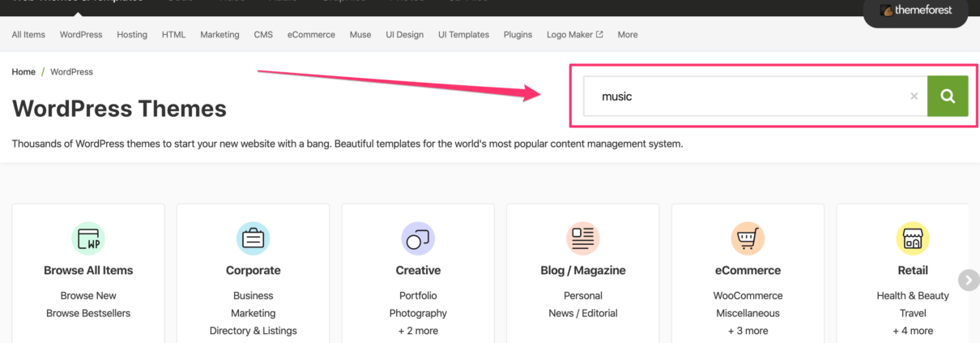Click the Blog / Magazine article icon
The width and height of the screenshot is (980, 343).
[583, 238]
